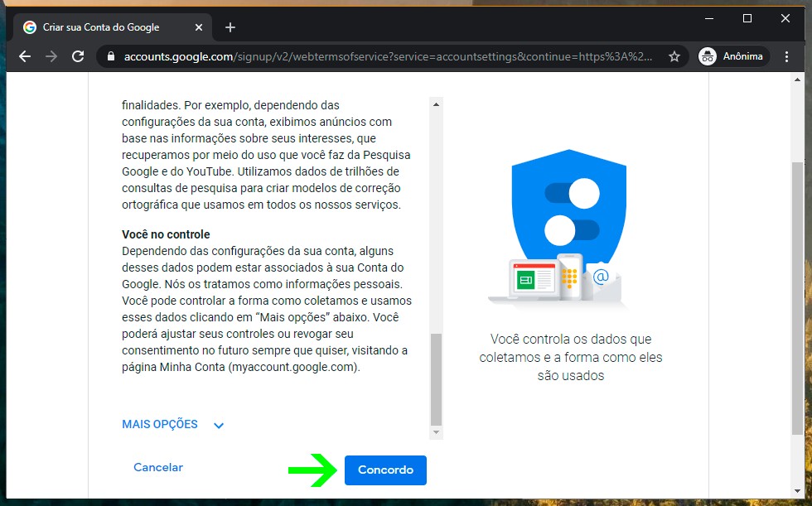Viewport: 812px width, 506px height.
Task: Expand the MAIS OPÇÕES section
Action: point(172,425)
